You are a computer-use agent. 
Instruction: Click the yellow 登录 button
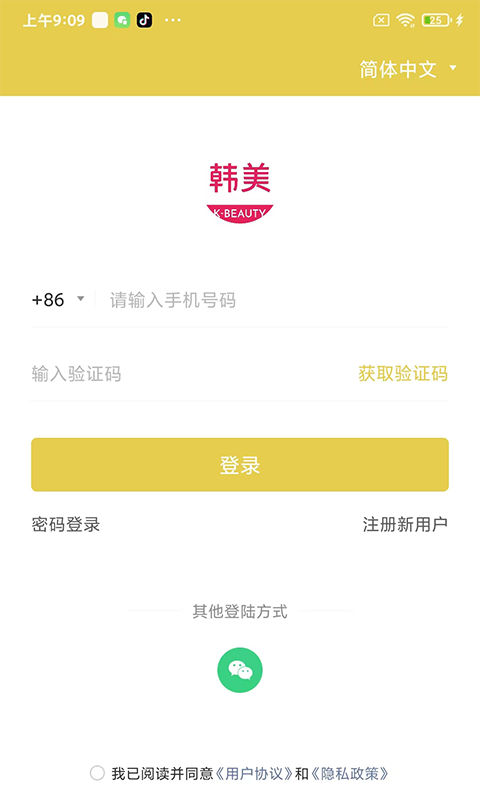click(240, 464)
